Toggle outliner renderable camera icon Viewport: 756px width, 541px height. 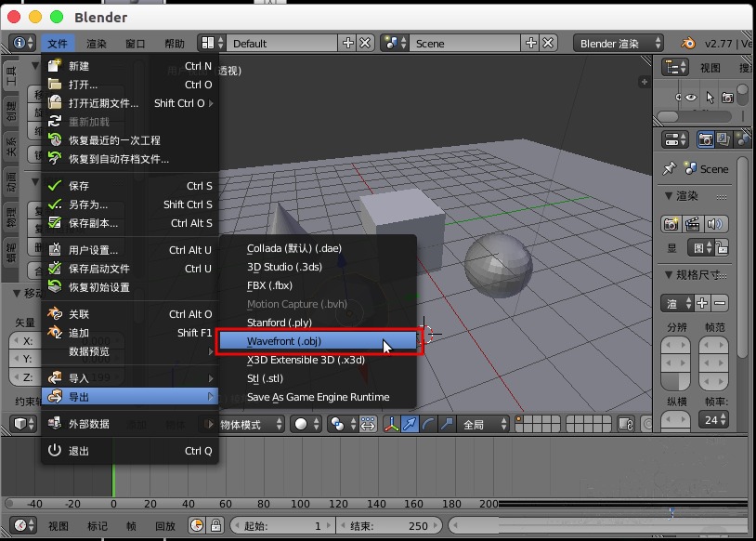pos(727,98)
